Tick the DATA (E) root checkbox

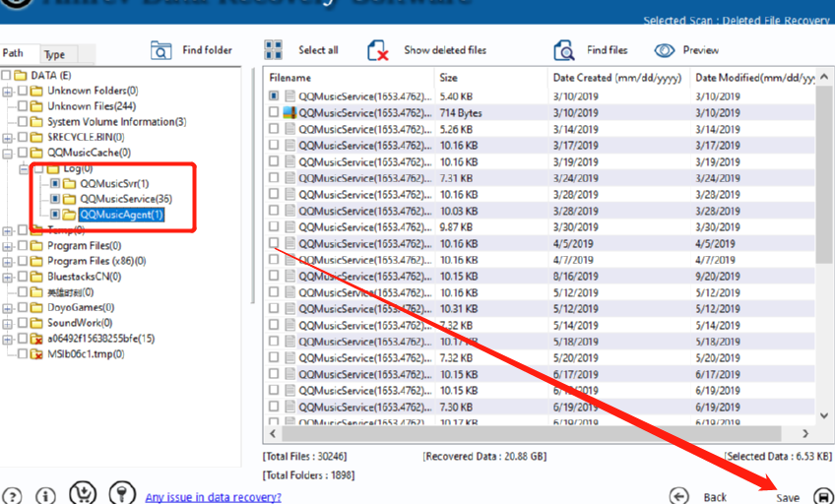click(x=6, y=75)
